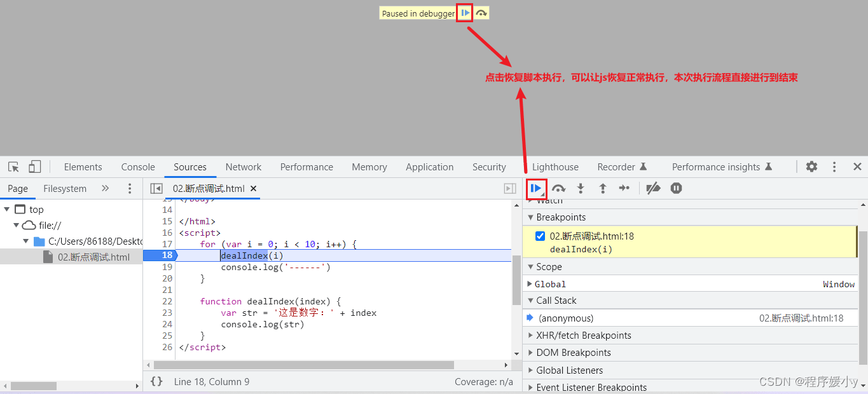
Task: Click the Line 18, Column 9 status
Action: 212,382
